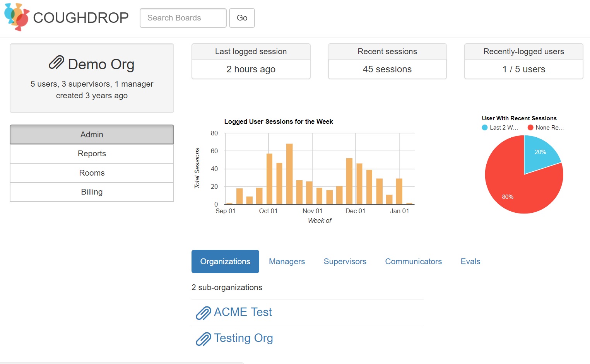Select the Admin sidebar item

(x=92, y=135)
